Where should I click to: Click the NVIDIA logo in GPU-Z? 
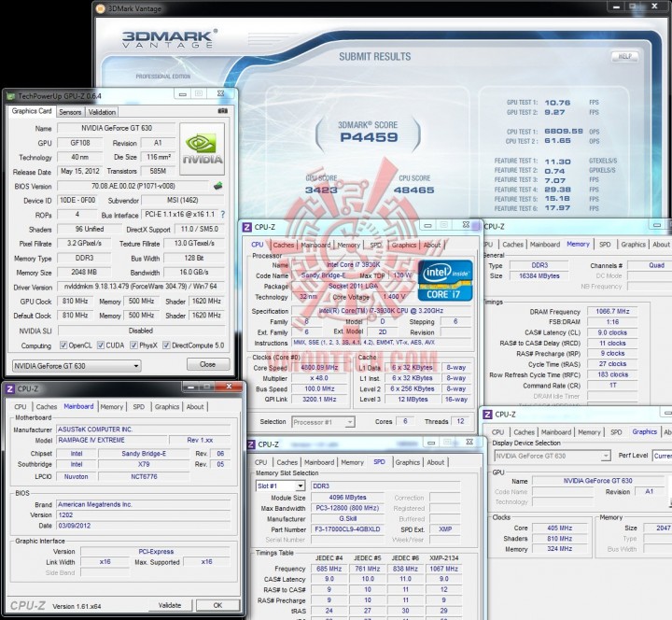[203, 148]
